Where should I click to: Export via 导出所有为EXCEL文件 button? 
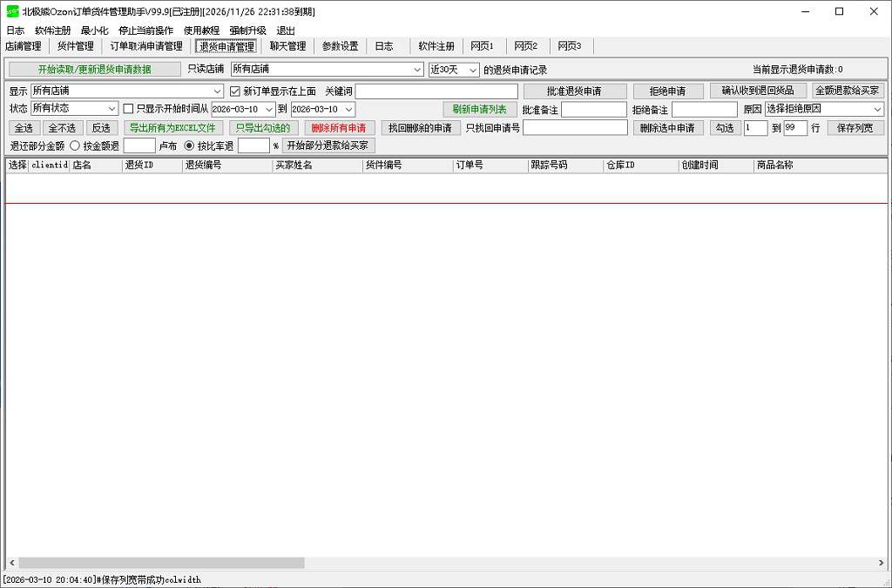[x=172, y=128]
